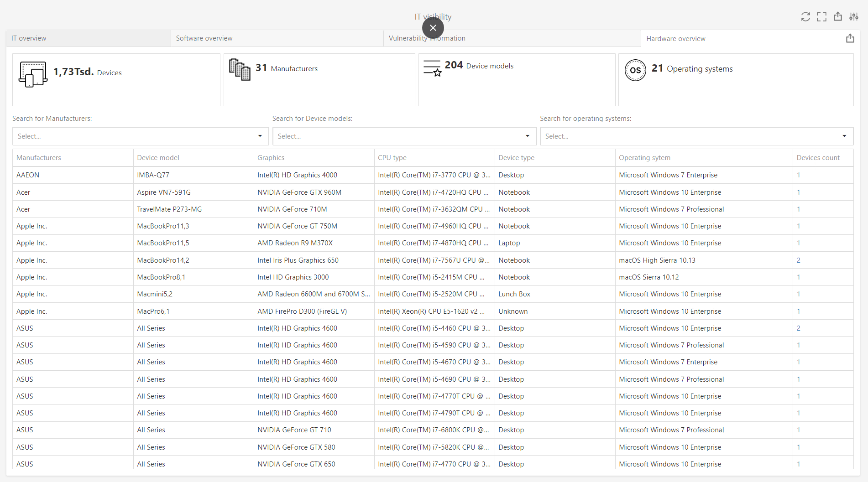
Task: Open the Search for Manufacturers dropdown
Action: click(x=140, y=136)
